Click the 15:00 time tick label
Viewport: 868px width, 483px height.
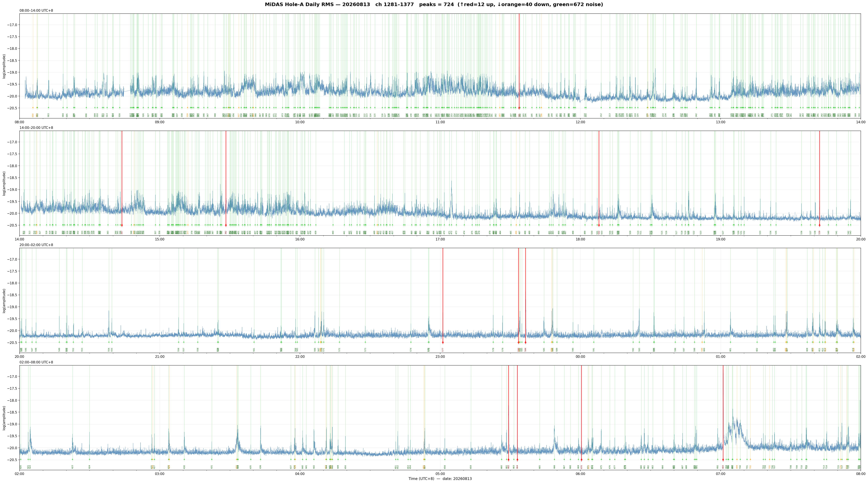(x=160, y=239)
